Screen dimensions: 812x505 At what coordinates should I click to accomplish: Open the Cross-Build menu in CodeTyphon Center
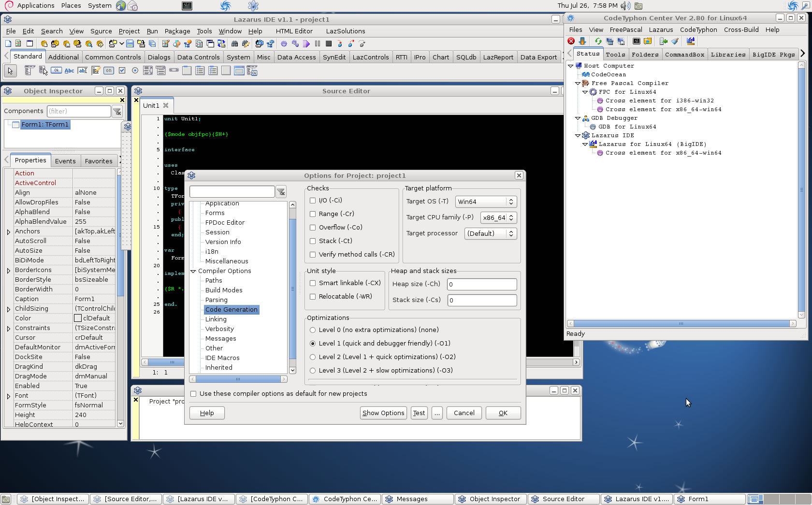click(x=741, y=29)
